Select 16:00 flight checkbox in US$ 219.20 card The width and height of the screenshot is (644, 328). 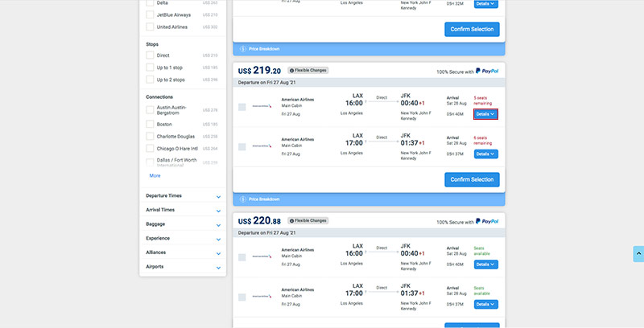tap(242, 107)
